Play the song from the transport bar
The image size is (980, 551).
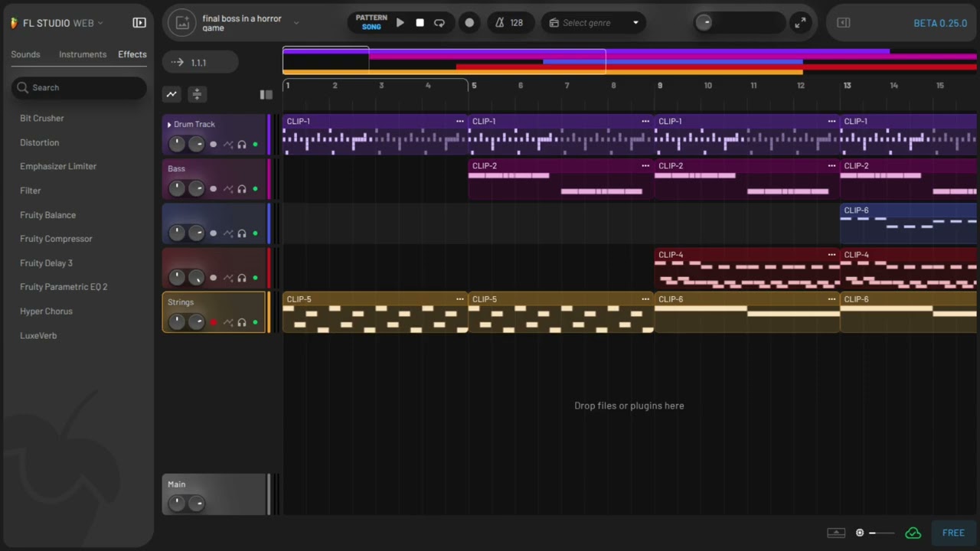point(400,23)
